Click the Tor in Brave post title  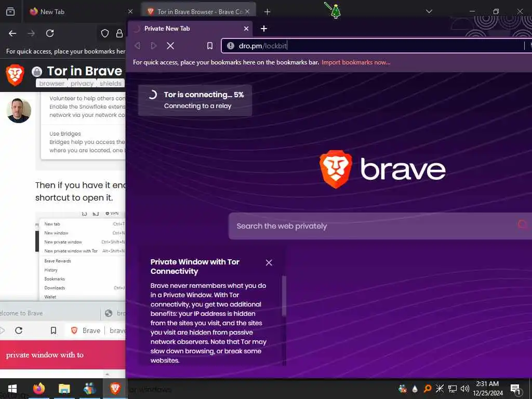click(x=84, y=71)
